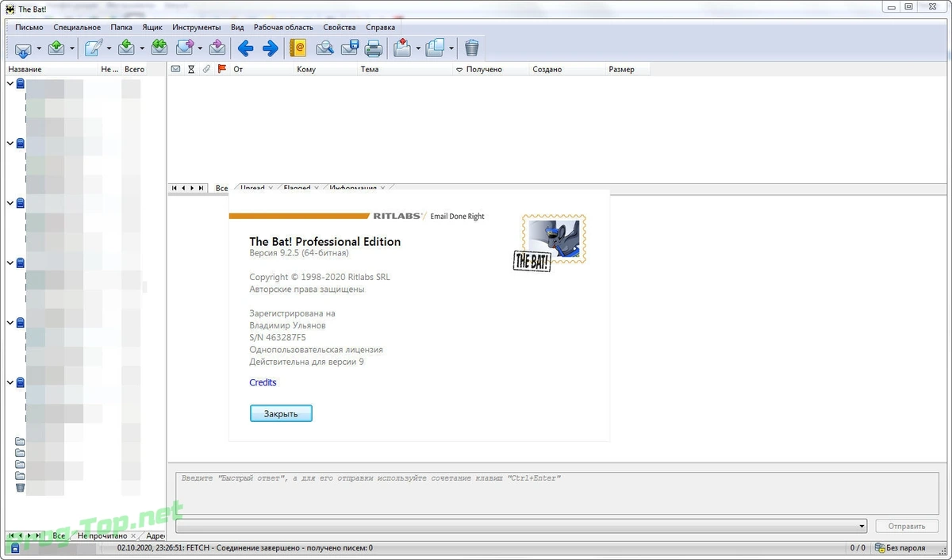This screenshot has height=560, width=952.
Task: Sort by the envelope status column icon
Action: click(x=176, y=69)
